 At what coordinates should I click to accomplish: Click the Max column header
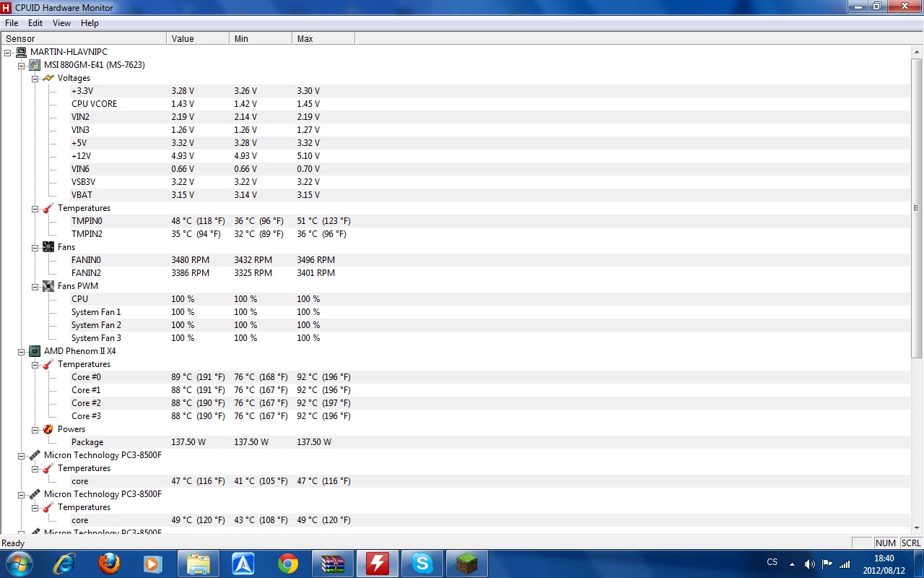pos(323,39)
